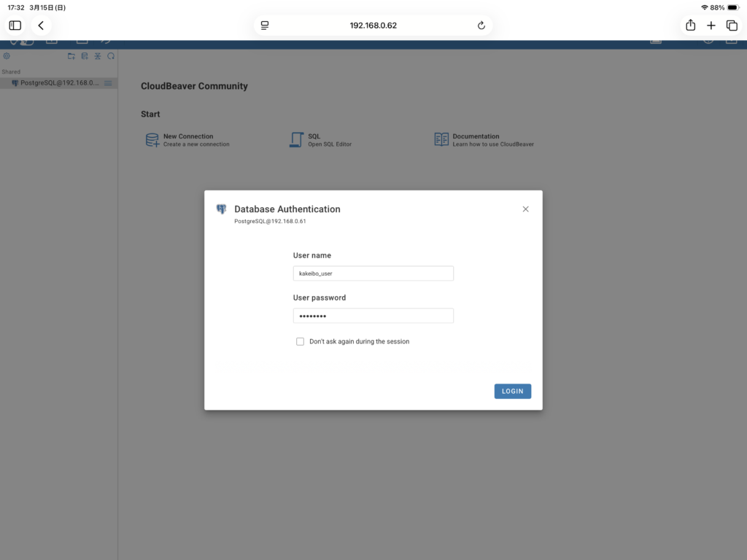Reload the page in the address bar

481,26
